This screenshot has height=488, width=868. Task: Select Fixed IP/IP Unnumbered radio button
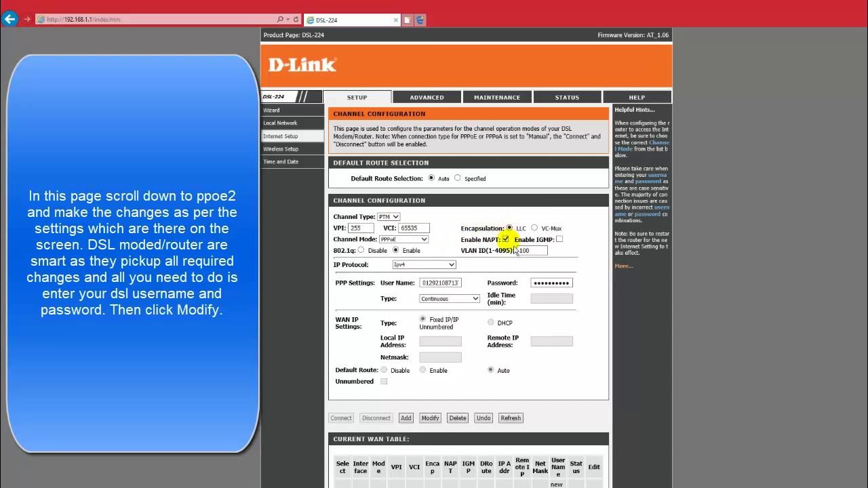click(422, 319)
